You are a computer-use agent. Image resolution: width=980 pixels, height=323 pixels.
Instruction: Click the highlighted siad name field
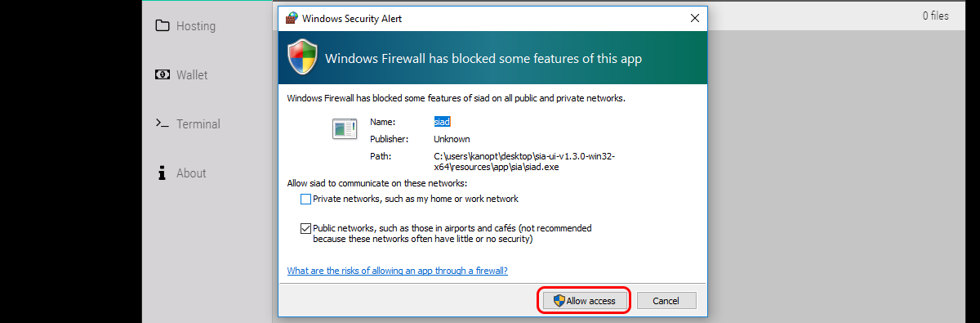point(442,121)
